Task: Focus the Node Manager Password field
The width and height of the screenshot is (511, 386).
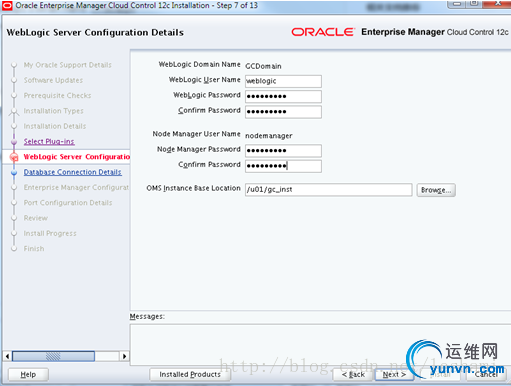Action: [x=283, y=150]
